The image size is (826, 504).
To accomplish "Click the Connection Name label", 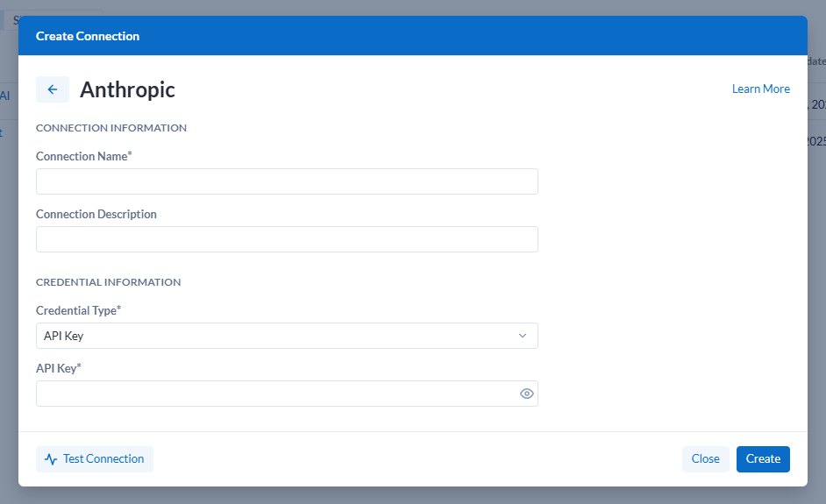I will pyautogui.click(x=82, y=156).
